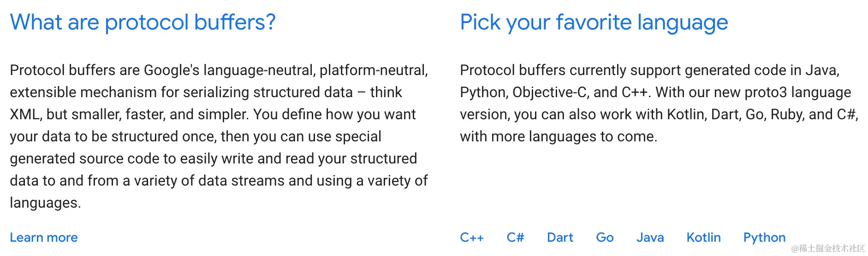Select the Kotlin link in bottom row
868x256 pixels.
(x=703, y=238)
